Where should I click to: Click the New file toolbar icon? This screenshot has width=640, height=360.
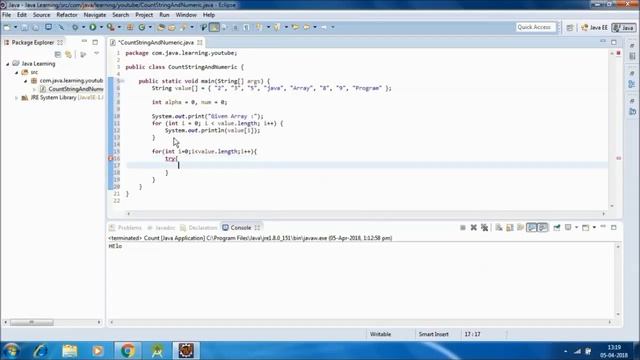click(x=7, y=27)
